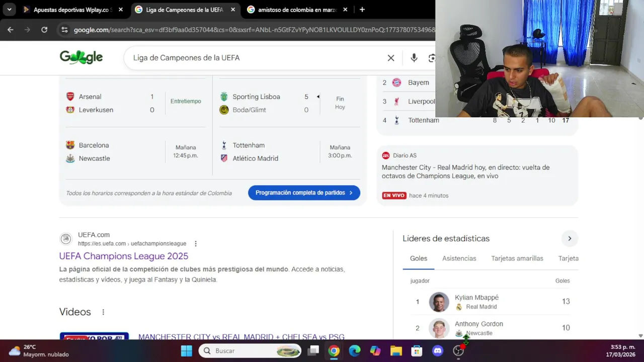Select Bayern row in standings table
Image resolution: width=644 pixels, height=362 pixels.
[x=408, y=82]
